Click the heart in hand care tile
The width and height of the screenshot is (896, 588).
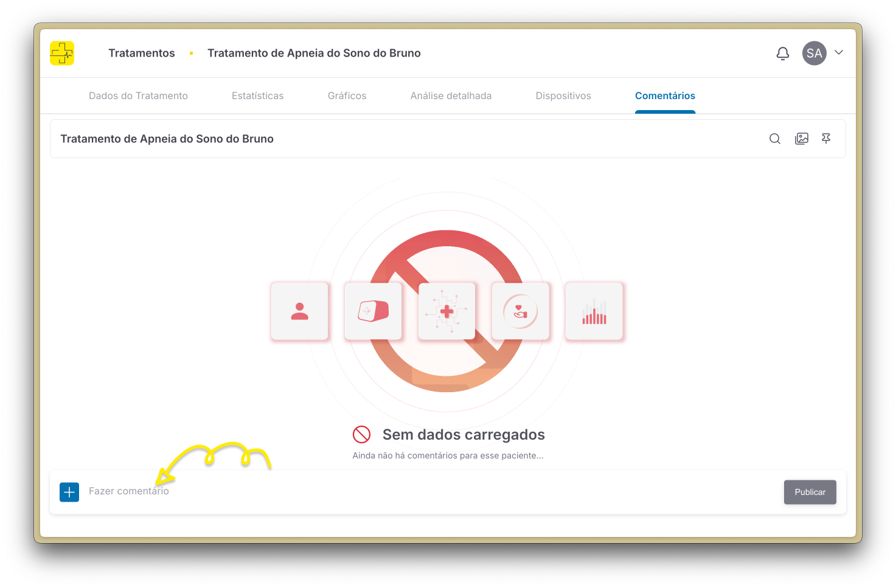click(520, 311)
